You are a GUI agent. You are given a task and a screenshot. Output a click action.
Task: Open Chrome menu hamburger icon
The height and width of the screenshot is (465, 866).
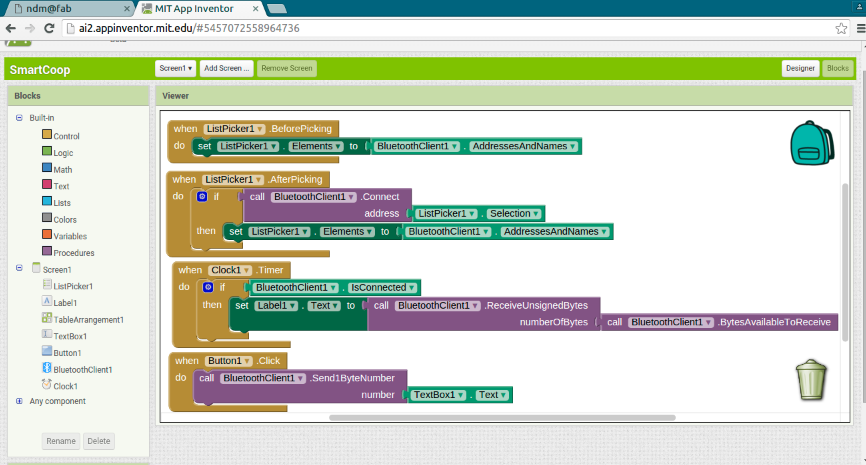tap(860, 28)
